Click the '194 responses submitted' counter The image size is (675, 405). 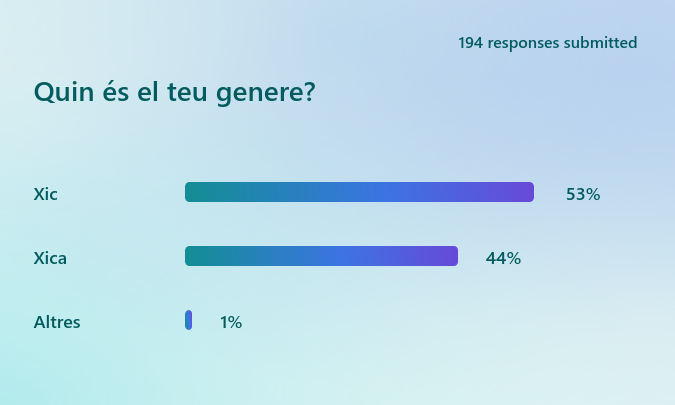tap(547, 43)
